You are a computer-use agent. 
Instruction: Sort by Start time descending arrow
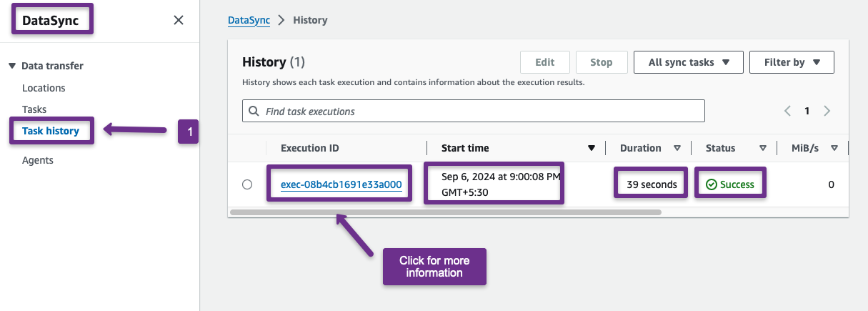pos(591,149)
